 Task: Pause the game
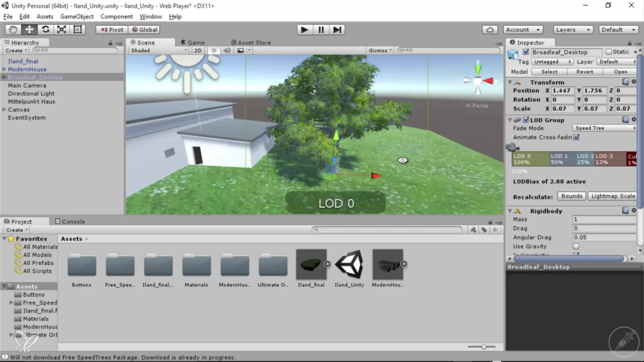(321, 30)
